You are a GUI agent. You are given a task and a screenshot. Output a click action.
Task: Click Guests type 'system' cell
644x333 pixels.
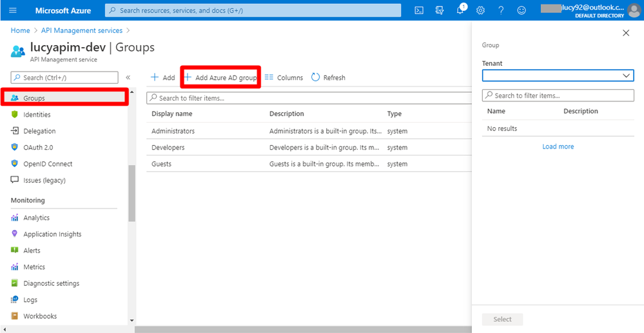(x=397, y=164)
